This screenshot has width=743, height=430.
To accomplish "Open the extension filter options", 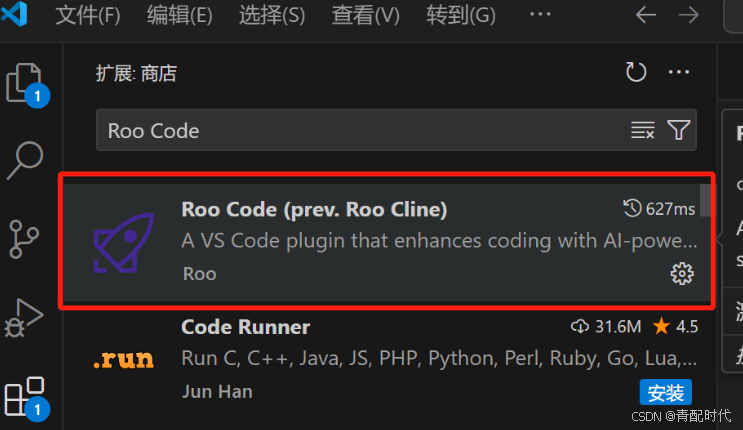I will (679, 130).
